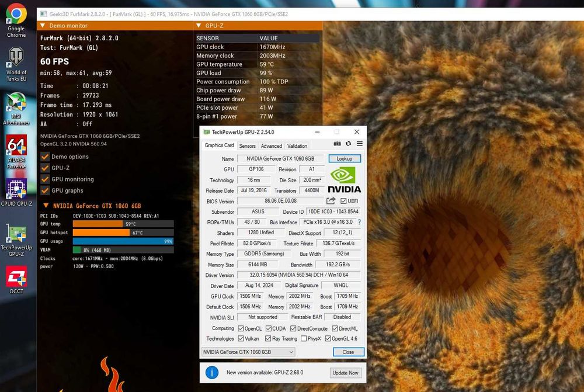Click Subvendor 'ASUS' field
This screenshot has width=584, height=392.
(x=258, y=211)
